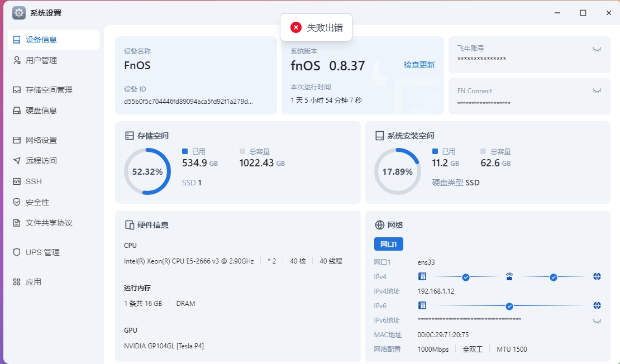Click the IPv4 internet globe icon

(597, 276)
